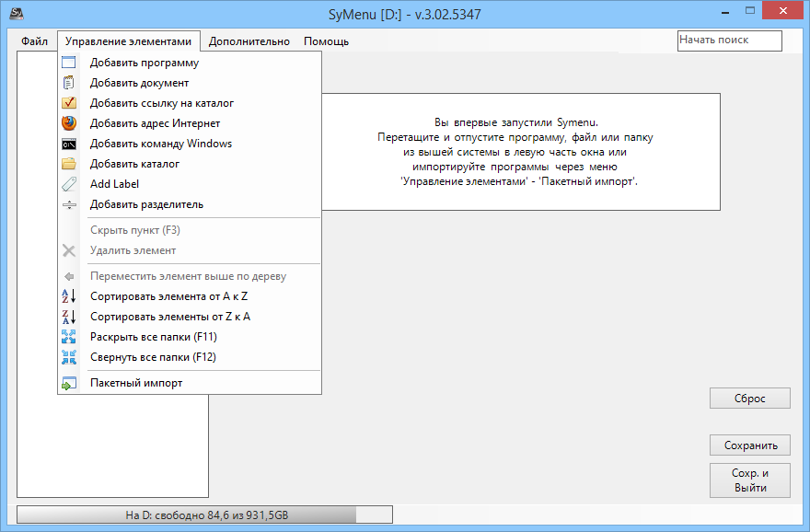Open the Файл menu
The image size is (810, 532).
pos(34,41)
